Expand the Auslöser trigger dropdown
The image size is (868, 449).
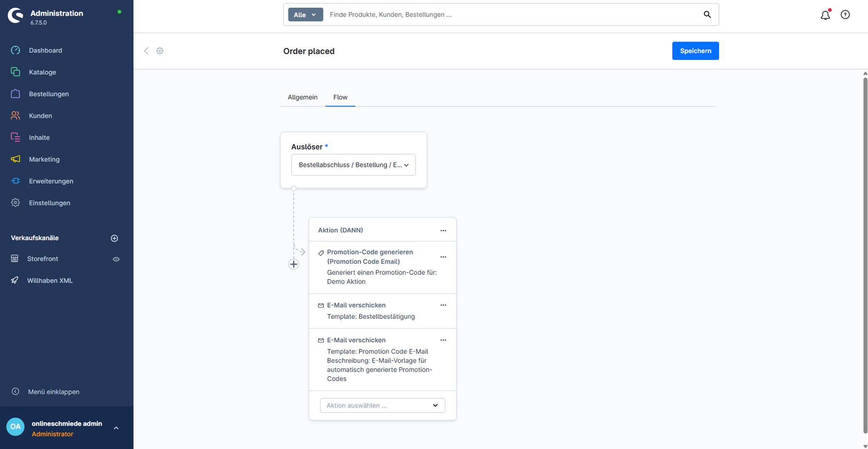click(353, 165)
